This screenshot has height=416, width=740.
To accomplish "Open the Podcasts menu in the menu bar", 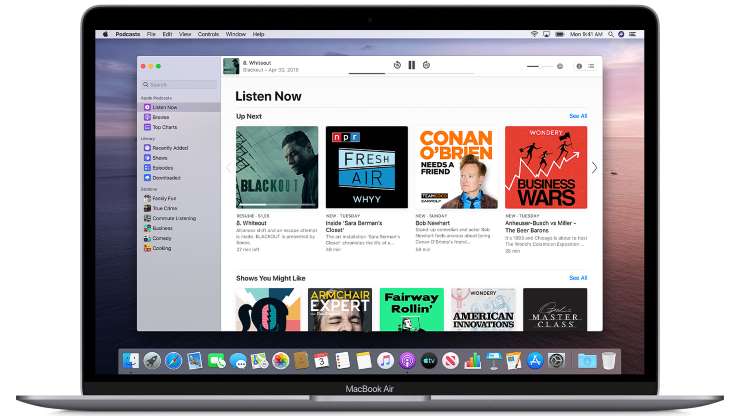I will (128, 34).
